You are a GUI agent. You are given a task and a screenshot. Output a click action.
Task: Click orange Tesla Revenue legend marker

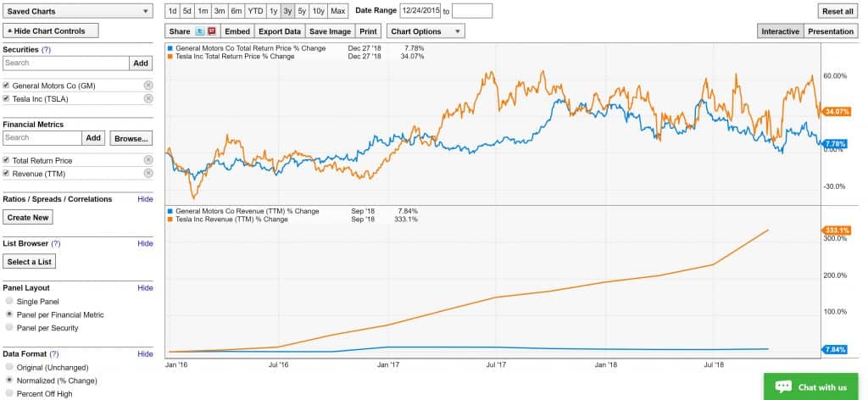(x=170, y=219)
